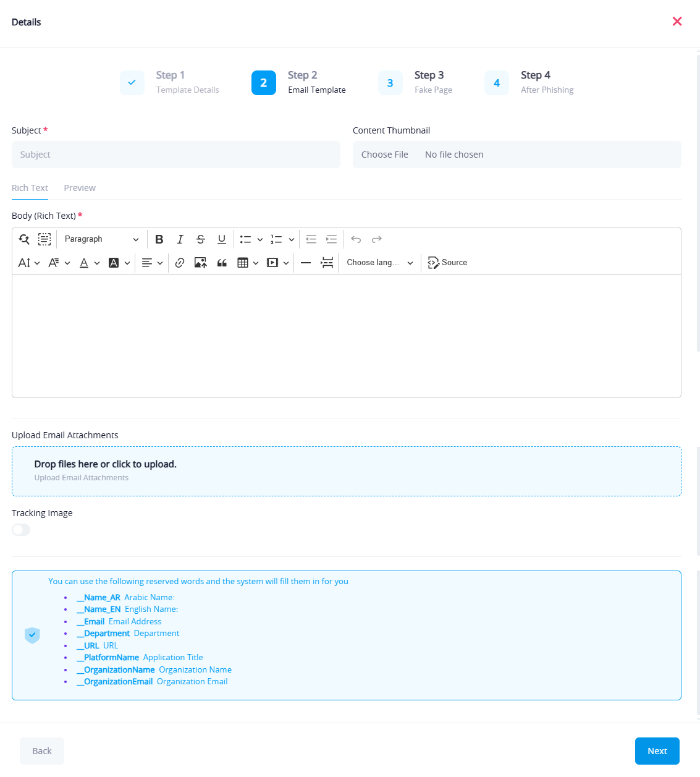Click the select all icon
The image size is (700, 777).
click(44, 239)
